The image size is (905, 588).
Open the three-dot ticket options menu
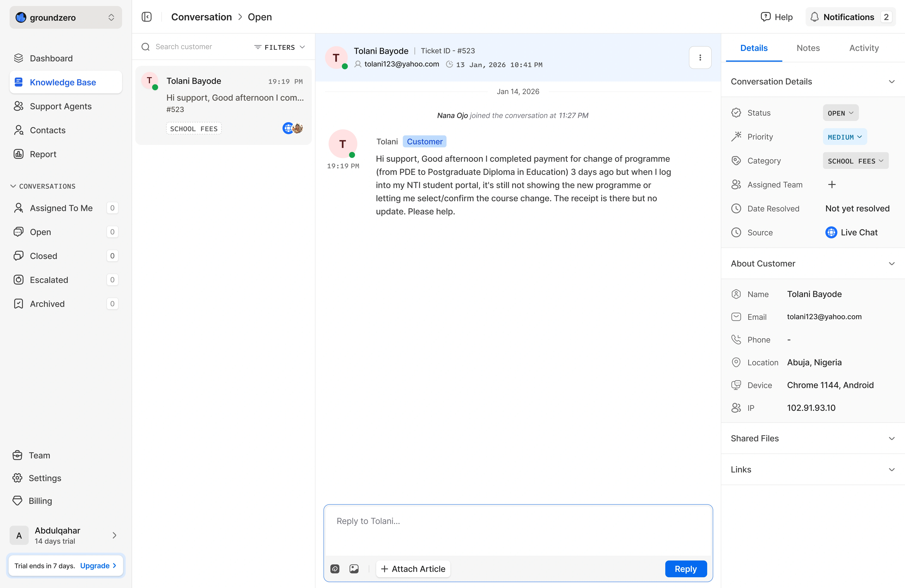click(x=700, y=58)
